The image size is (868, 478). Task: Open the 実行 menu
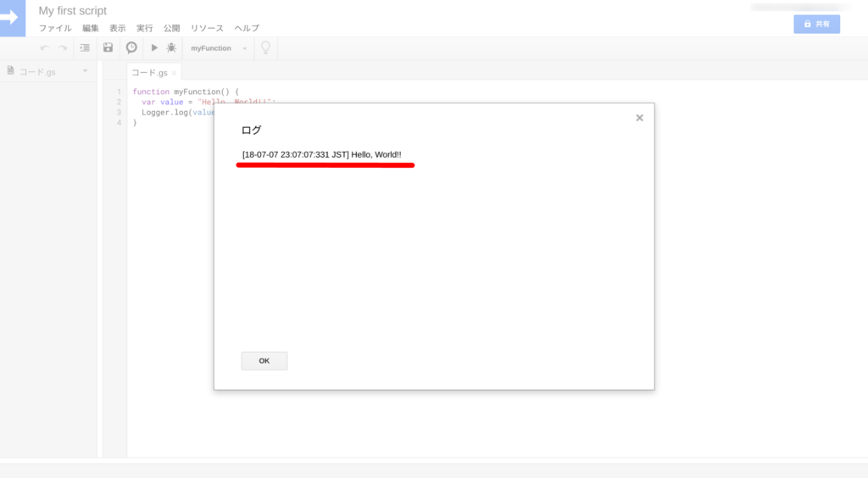(144, 28)
